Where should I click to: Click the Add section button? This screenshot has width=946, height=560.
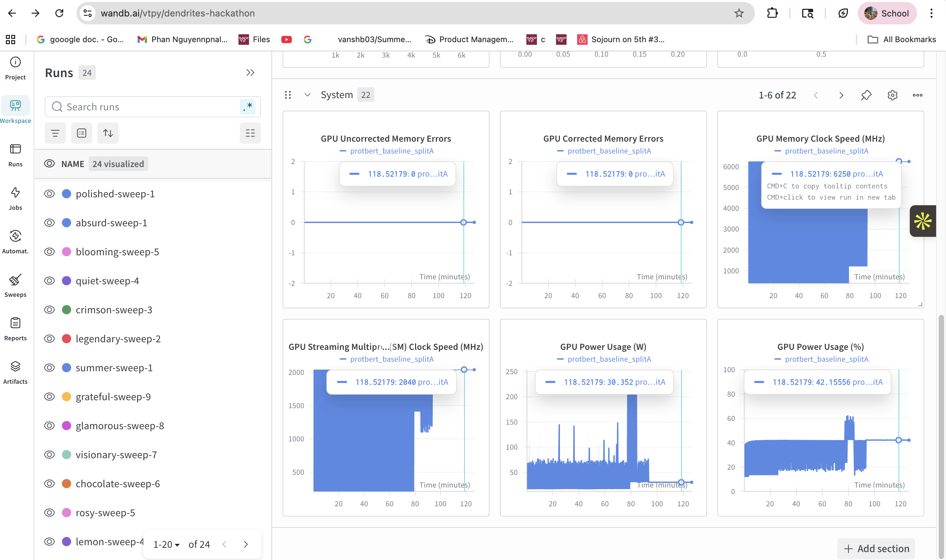click(876, 548)
